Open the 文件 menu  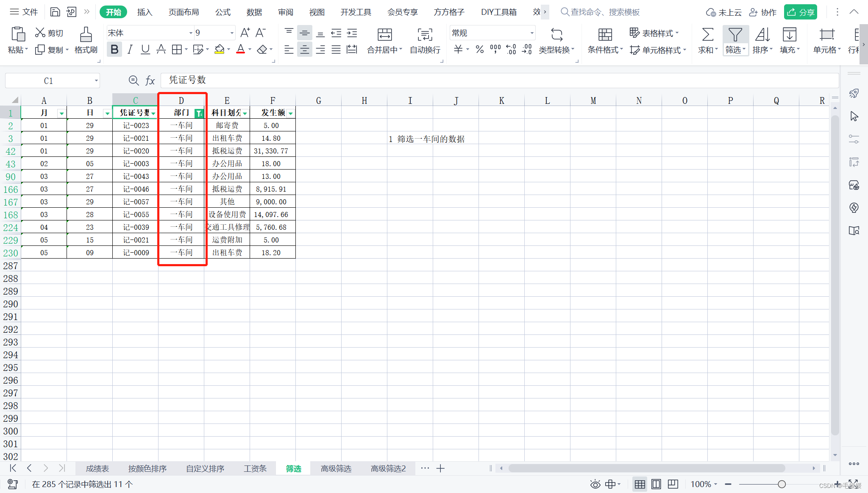tap(24, 12)
